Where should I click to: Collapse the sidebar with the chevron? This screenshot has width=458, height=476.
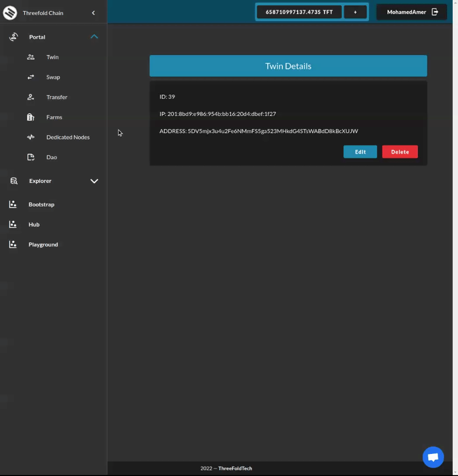pyautogui.click(x=94, y=12)
